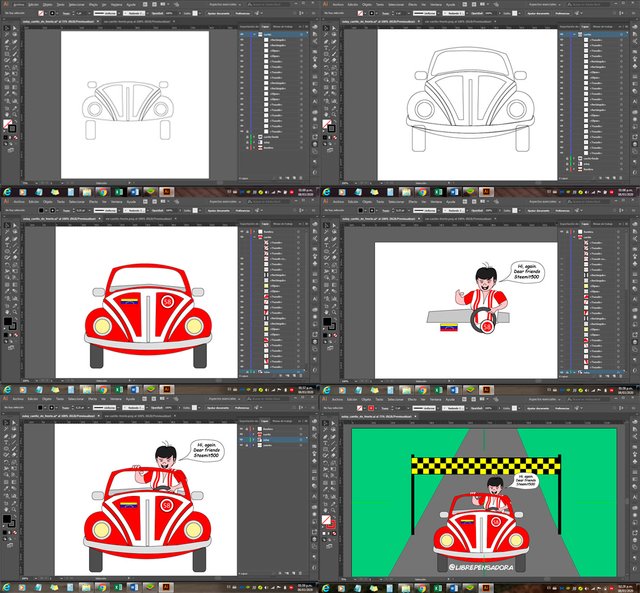Choose the Curvature tool in bottom-left Illustrator window
This screenshot has width=640, height=593.
point(14,436)
